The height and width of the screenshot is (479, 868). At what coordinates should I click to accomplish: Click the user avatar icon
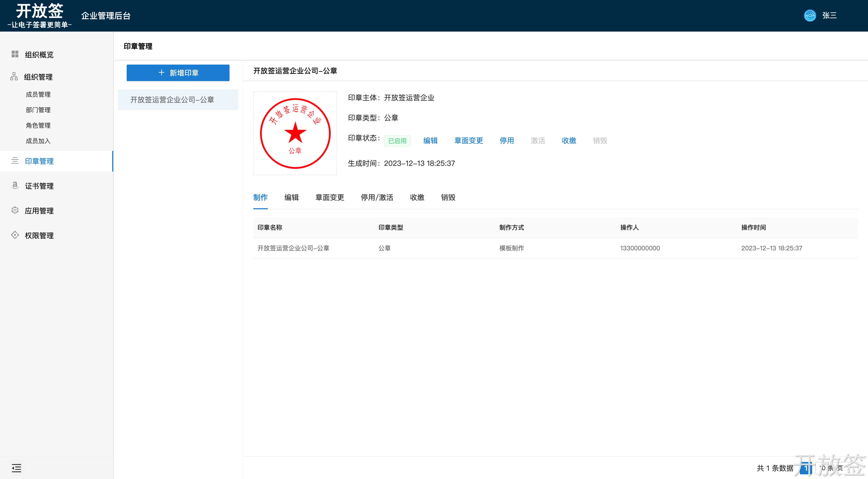(x=810, y=16)
